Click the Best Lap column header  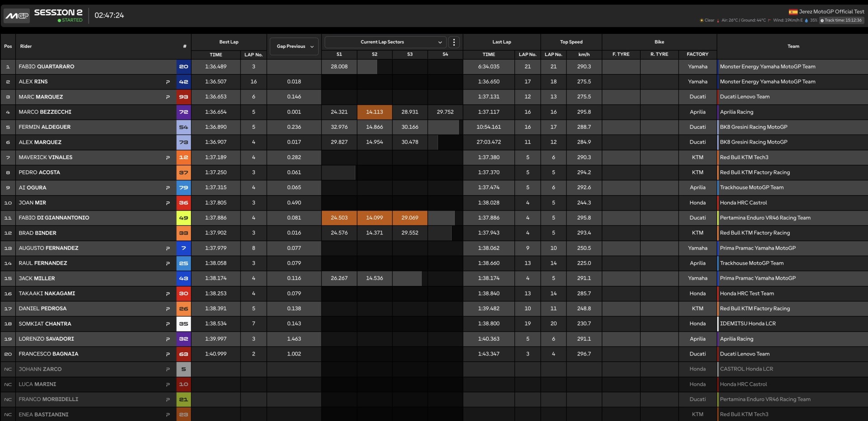[229, 42]
